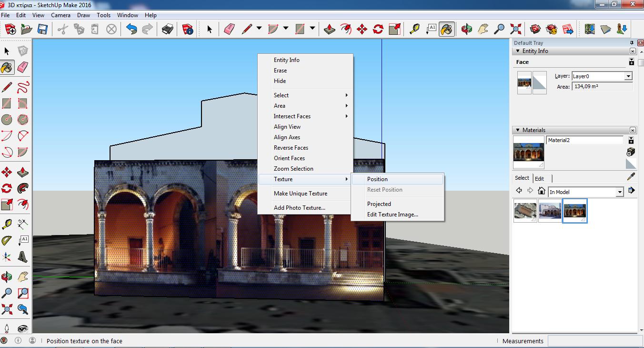644x348 pixels.
Task: Select the night arcade building material thumbnail
Action: [575, 211]
